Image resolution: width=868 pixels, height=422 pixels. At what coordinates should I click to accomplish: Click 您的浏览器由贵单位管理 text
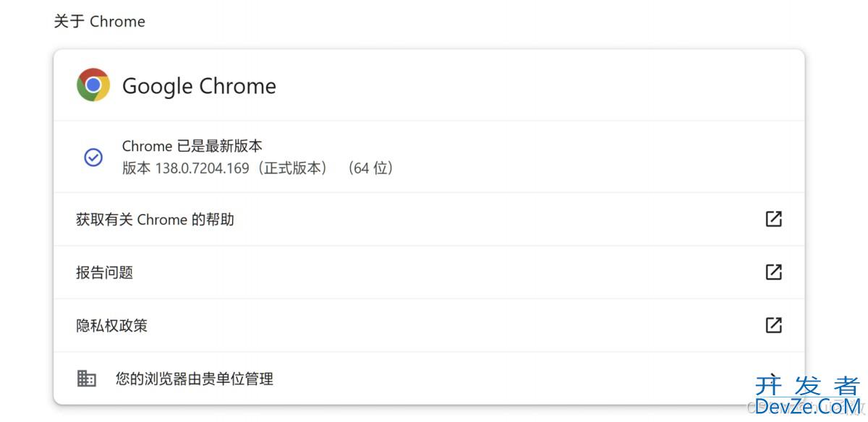point(195,379)
